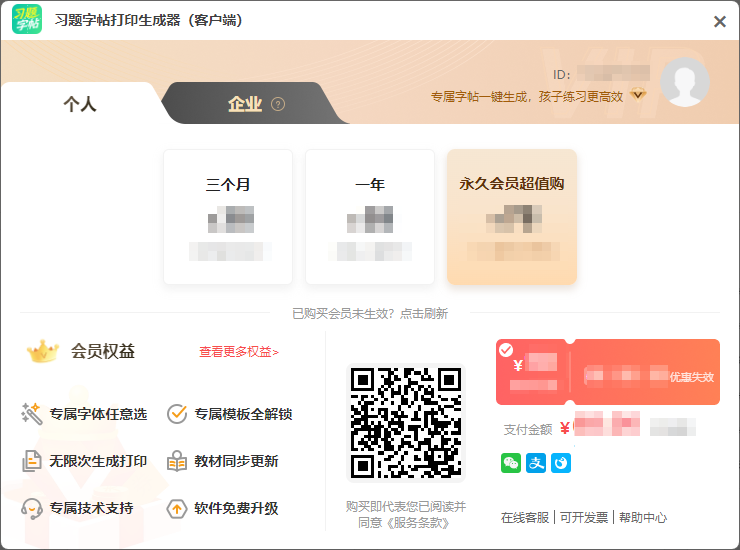Click the 可开发票 link
740x550 pixels.
[x=584, y=517]
